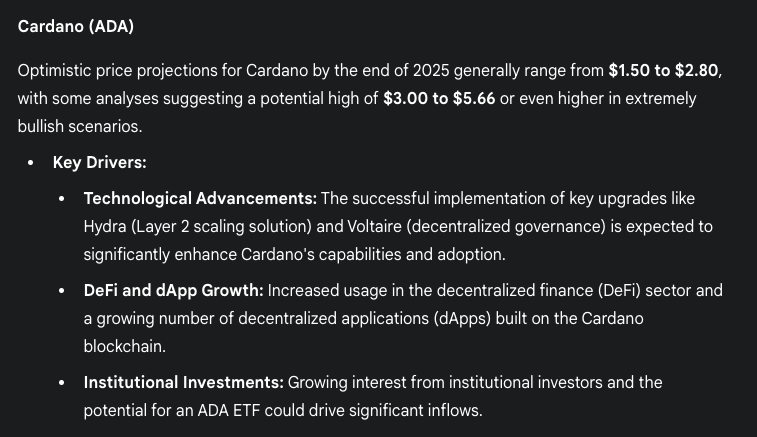Screen dimensions: 757x437
Task: Click the Institutional Investments bold label
Action: (183, 382)
